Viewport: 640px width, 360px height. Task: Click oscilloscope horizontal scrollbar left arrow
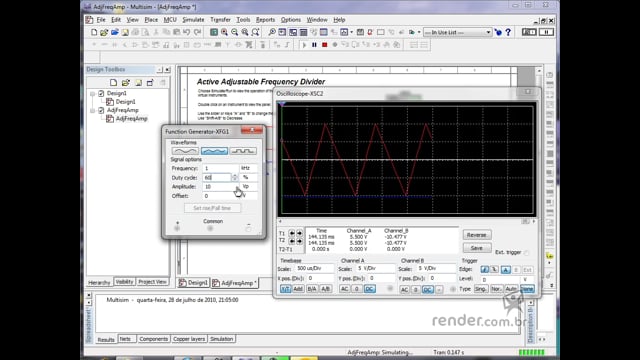coord(280,221)
